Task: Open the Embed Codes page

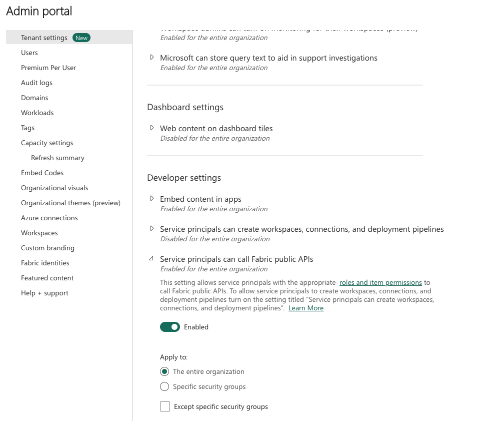Action: pyautogui.click(x=42, y=172)
